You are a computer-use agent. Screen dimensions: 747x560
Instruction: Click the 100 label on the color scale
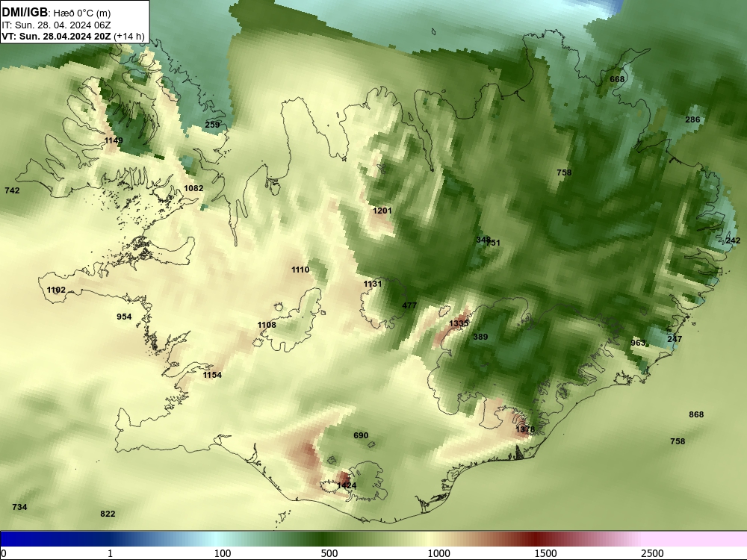tap(223, 553)
